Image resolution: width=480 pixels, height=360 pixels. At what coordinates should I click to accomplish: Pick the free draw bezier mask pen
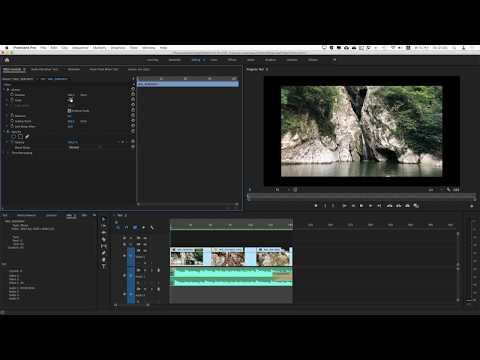tap(27, 137)
